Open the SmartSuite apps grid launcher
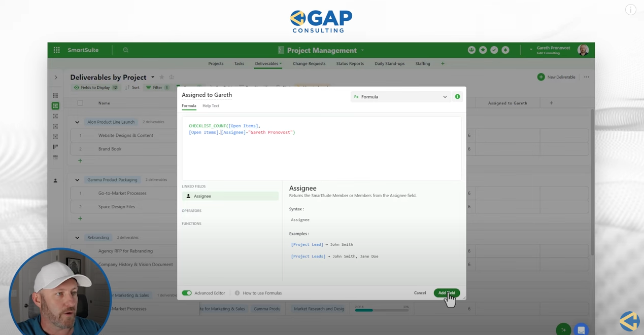This screenshot has height=335, width=644. [57, 50]
